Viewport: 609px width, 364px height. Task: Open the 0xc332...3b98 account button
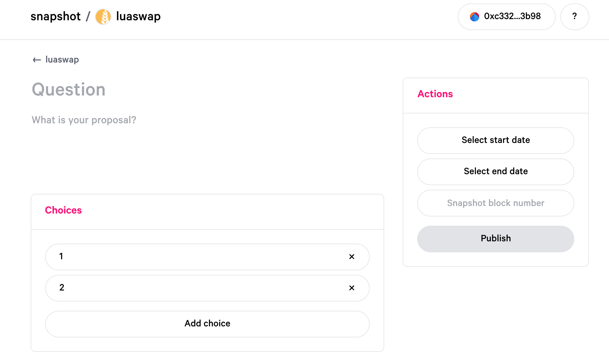pyautogui.click(x=506, y=17)
